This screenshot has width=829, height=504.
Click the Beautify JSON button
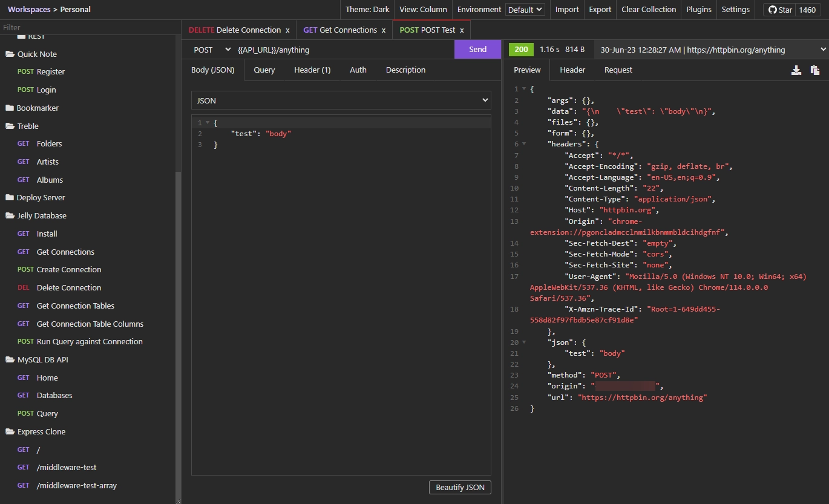click(x=460, y=488)
